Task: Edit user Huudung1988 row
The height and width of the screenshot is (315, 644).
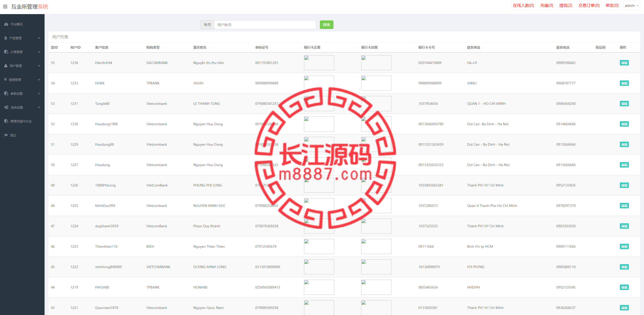Action: pos(624,124)
